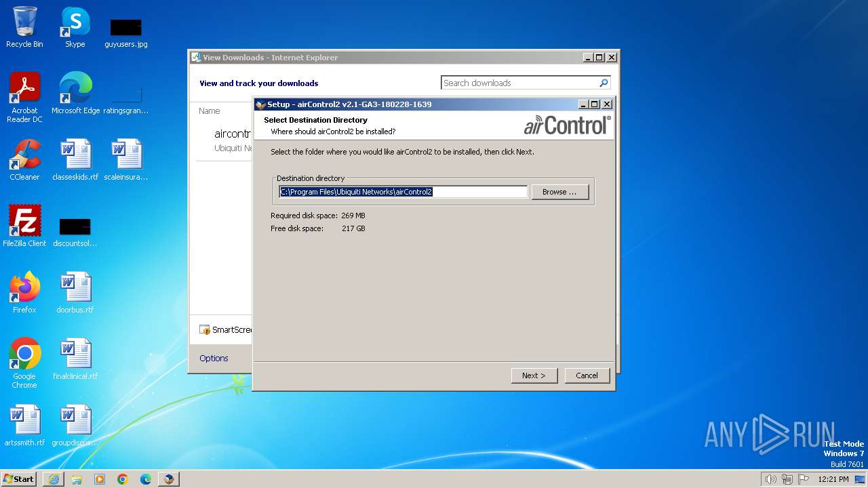Image resolution: width=868 pixels, height=488 pixels.
Task: Click the Name column header in downloads
Action: [x=210, y=110]
